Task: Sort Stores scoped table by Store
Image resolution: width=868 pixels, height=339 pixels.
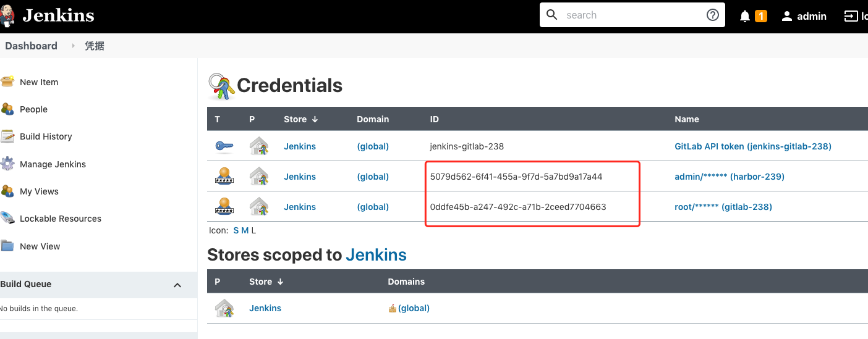Action: [x=266, y=282]
